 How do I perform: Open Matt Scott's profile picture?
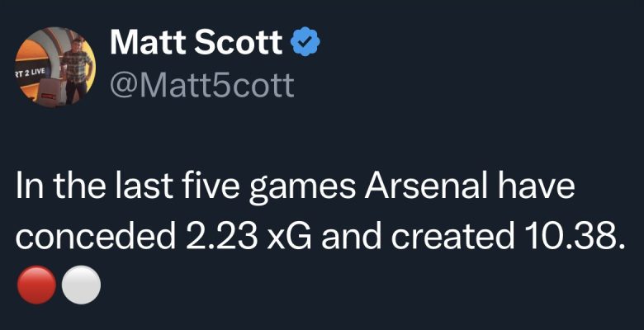55,64
